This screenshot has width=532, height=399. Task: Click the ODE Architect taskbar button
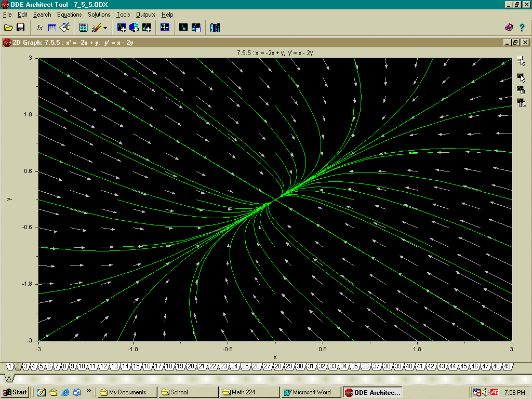[x=373, y=392]
